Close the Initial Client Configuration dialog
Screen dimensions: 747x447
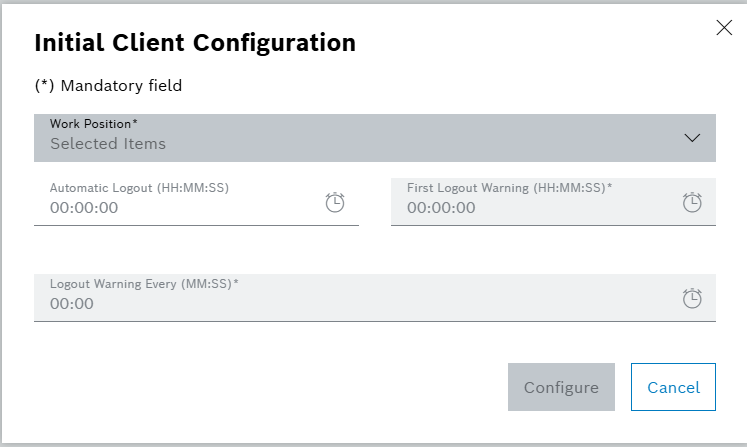click(x=725, y=28)
